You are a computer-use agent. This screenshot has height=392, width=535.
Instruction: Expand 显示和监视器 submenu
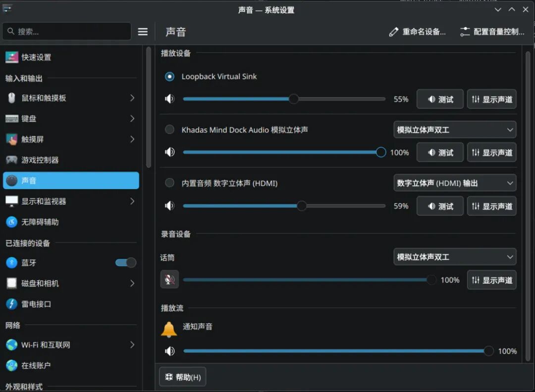click(132, 201)
